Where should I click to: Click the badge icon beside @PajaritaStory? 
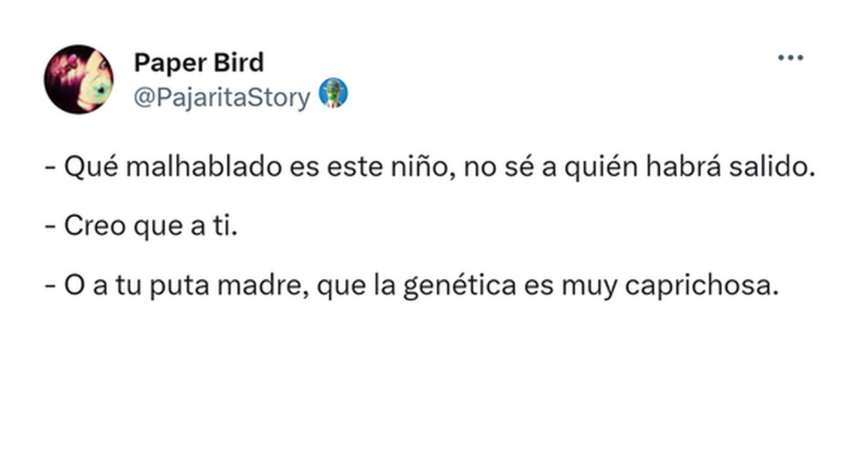coord(333,93)
